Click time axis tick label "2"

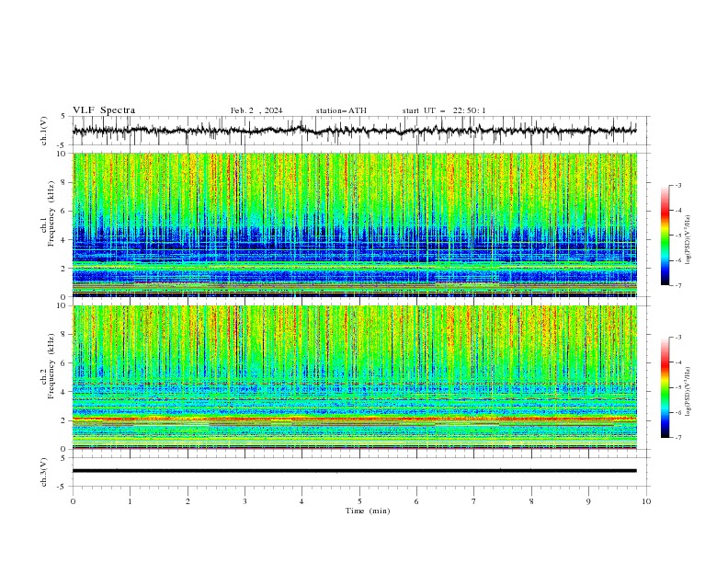pos(188,501)
